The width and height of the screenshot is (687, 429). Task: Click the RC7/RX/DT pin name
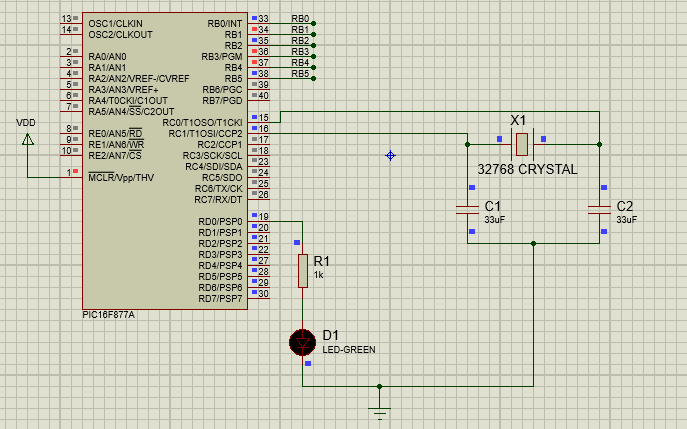(218, 200)
